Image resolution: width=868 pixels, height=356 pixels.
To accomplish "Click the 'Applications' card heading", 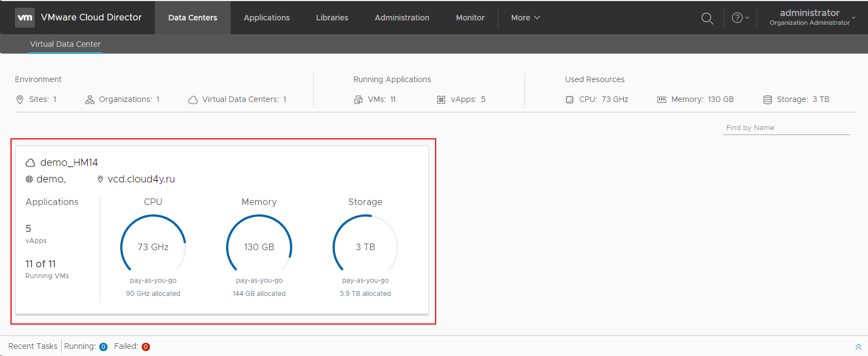I will (x=52, y=202).
